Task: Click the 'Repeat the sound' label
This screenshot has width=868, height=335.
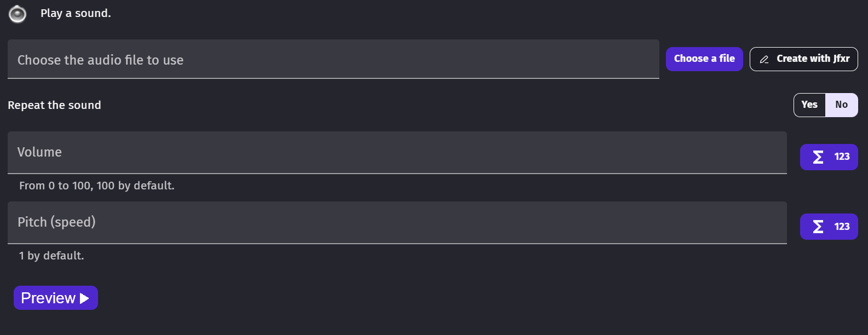Action: point(54,105)
